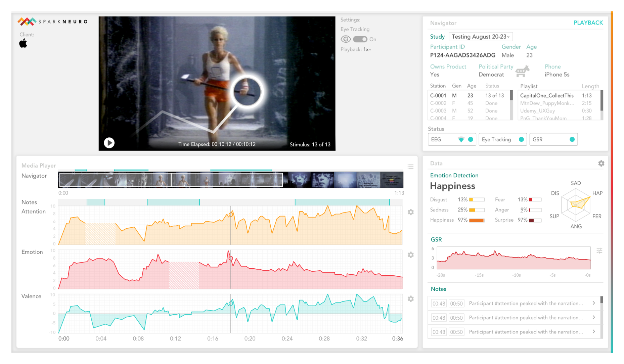This screenshot has width=624, height=364.
Task: Click the Happiness 97% bar
Action: coord(477,220)
